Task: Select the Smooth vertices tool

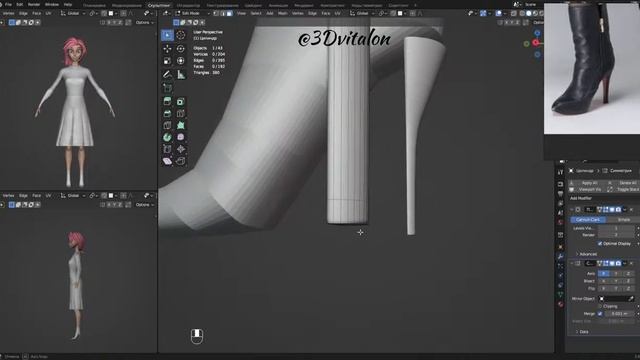Action: (180, 137)
